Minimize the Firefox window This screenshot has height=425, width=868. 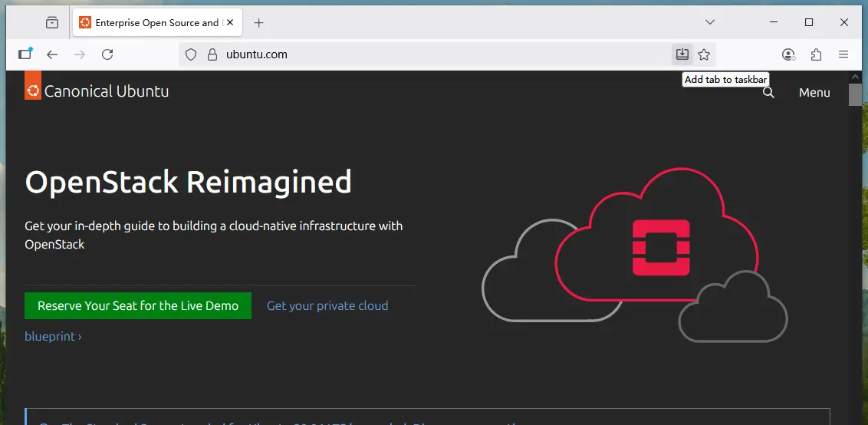tap(774, 22)
